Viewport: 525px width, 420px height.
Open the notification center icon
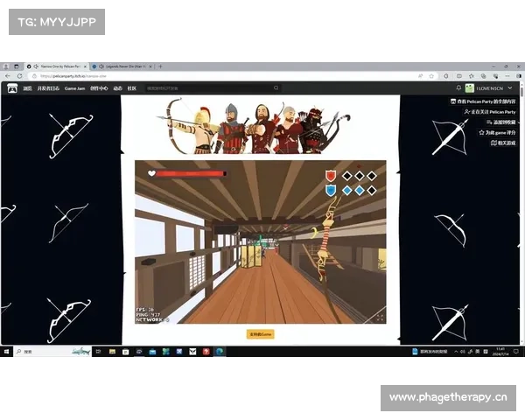click(x=516, y=352)
